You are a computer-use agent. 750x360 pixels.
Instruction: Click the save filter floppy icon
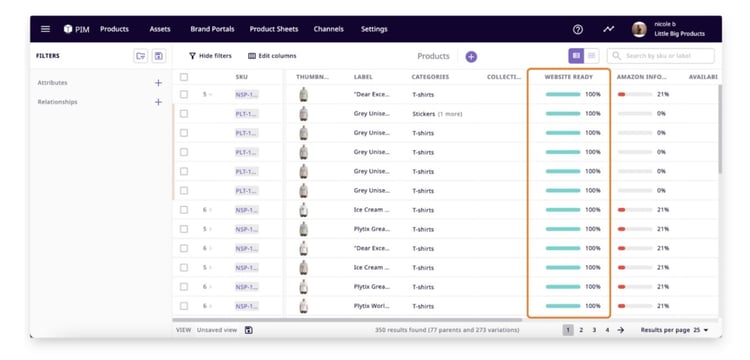click(x=159, y=56)
